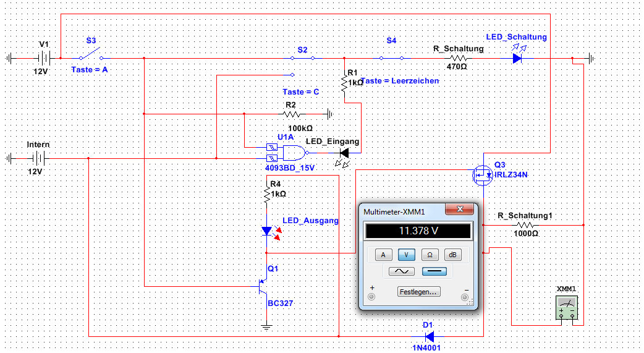Select resistor R1 1kΩ symbol
The height and width of the screenshot is (353, 644).
pyautogui.click(x=344, y=83)
